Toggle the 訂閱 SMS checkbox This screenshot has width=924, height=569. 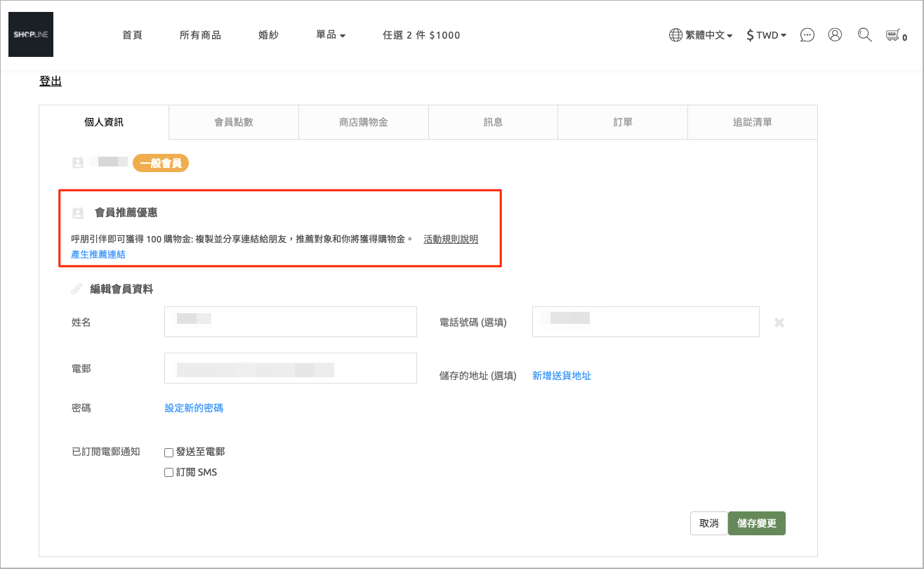pos(169,473)
